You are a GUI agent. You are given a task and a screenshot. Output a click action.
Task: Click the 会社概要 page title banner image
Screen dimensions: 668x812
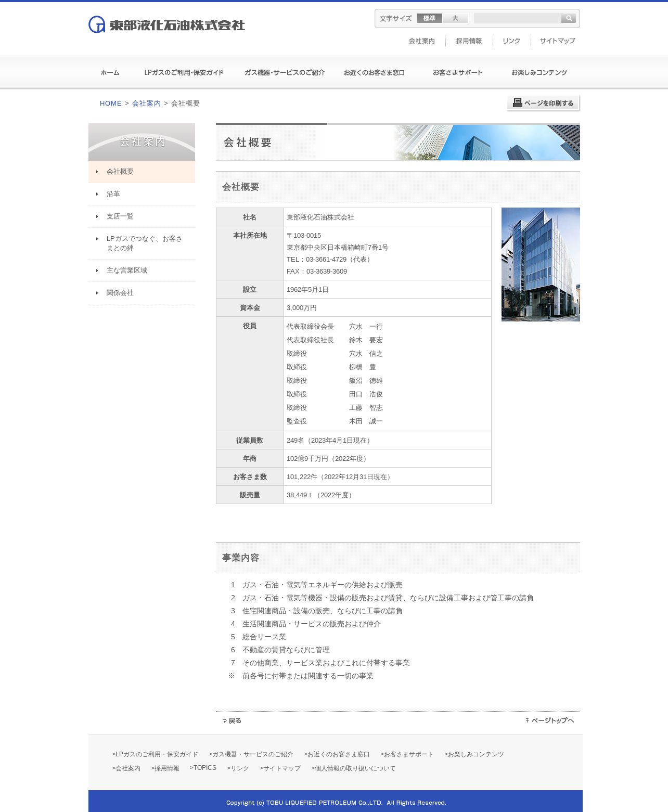click(x=398, y=142)
